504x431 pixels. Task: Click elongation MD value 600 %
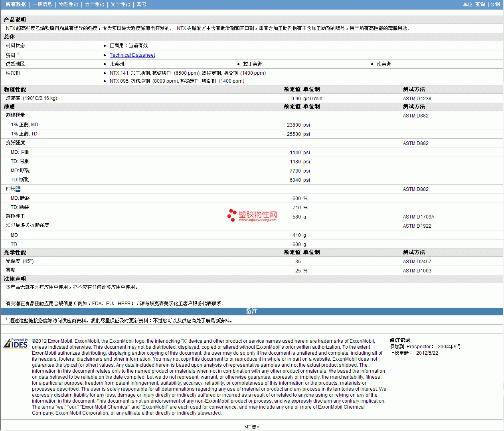pos(300,199)
